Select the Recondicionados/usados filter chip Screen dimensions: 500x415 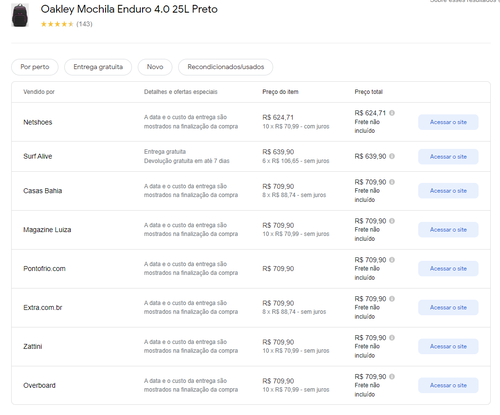226,67
